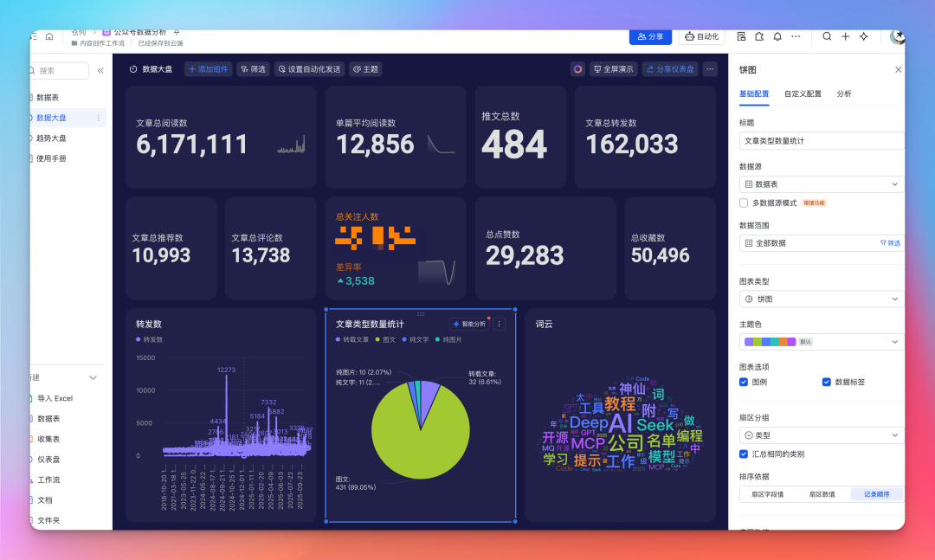Viewport: 935px width, 560px height.
Task: Click 智能分析 on the pie chart card
Action: [469, 324]
